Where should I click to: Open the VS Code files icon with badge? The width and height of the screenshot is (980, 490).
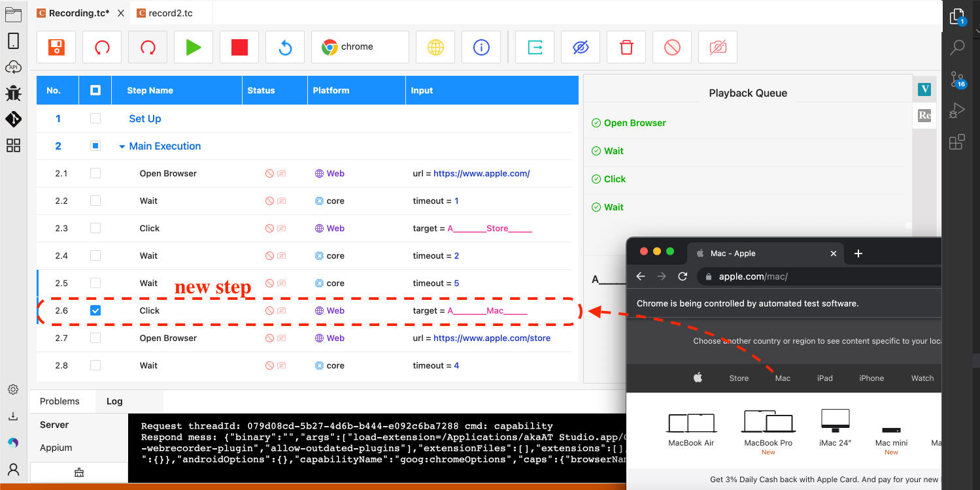pos(957,16)
